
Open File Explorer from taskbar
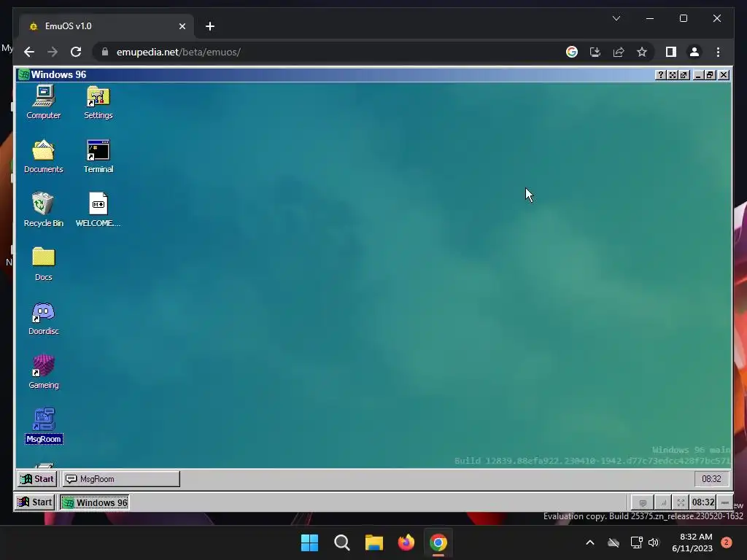[x=374, y=542]
